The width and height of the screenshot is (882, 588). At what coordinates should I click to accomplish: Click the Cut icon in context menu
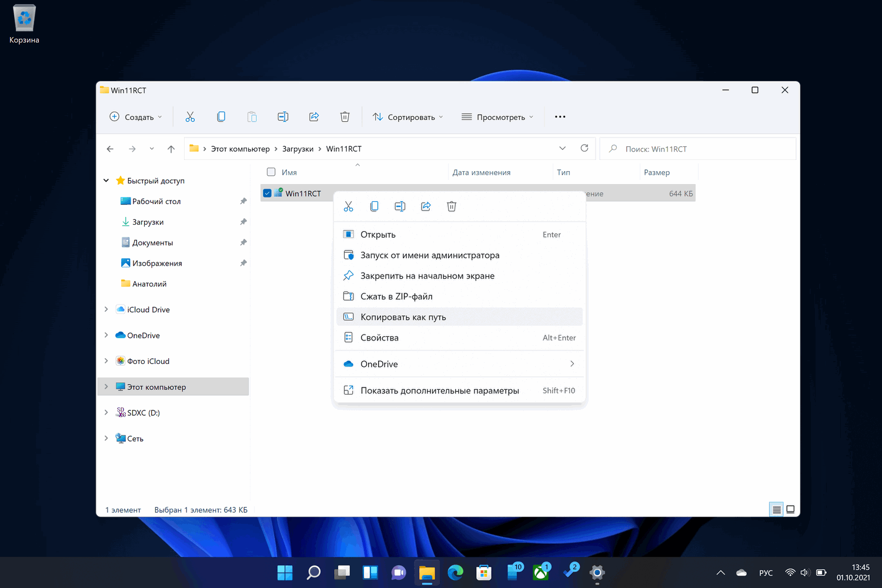(348, 206)
